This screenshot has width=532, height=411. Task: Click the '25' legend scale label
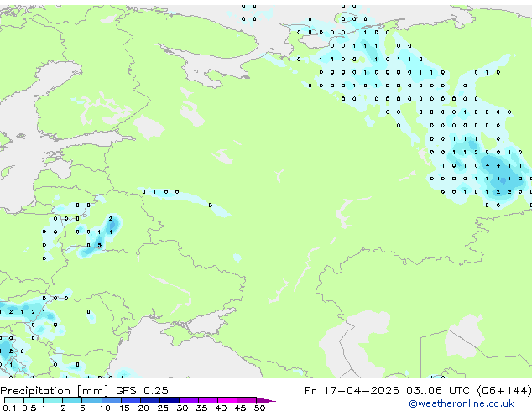[163, 408]
